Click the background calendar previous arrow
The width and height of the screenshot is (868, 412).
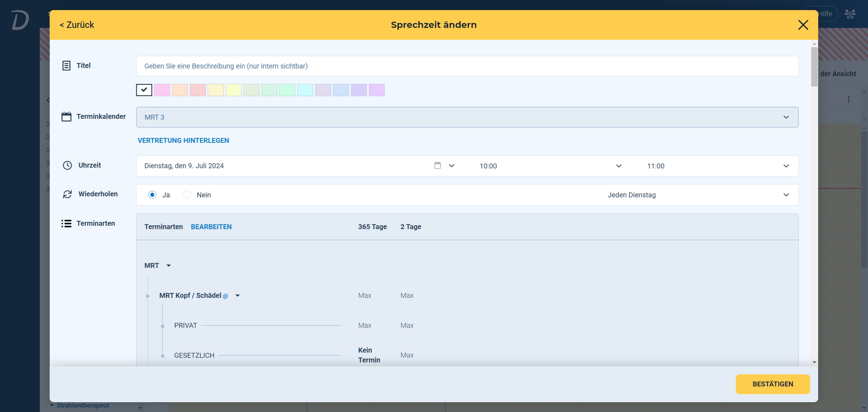pyautogui.click(x=48, y=100)
